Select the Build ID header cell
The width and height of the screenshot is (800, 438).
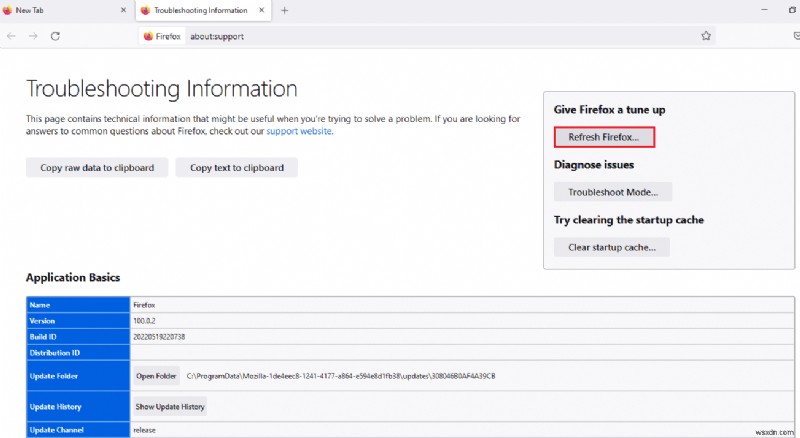[x=78, y=336]
